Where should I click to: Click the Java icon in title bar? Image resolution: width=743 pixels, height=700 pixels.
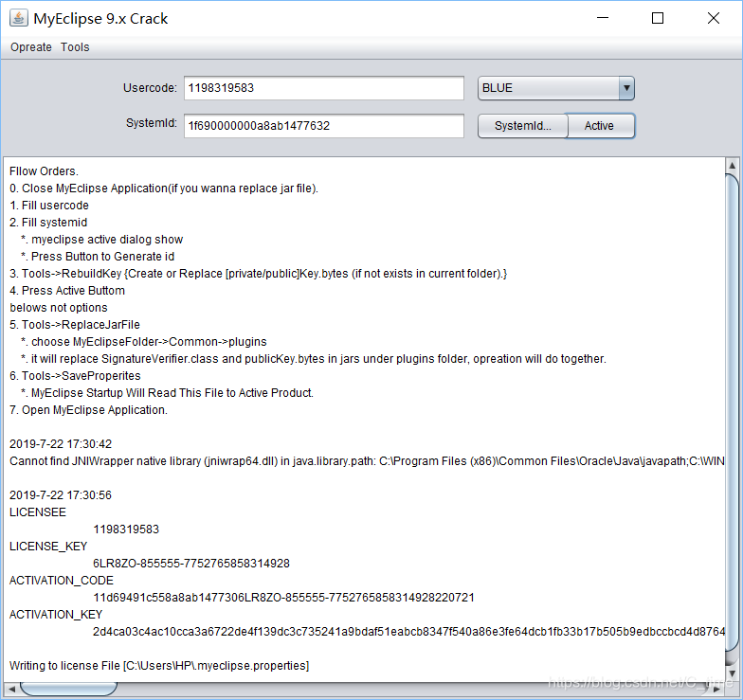[19, 18]
